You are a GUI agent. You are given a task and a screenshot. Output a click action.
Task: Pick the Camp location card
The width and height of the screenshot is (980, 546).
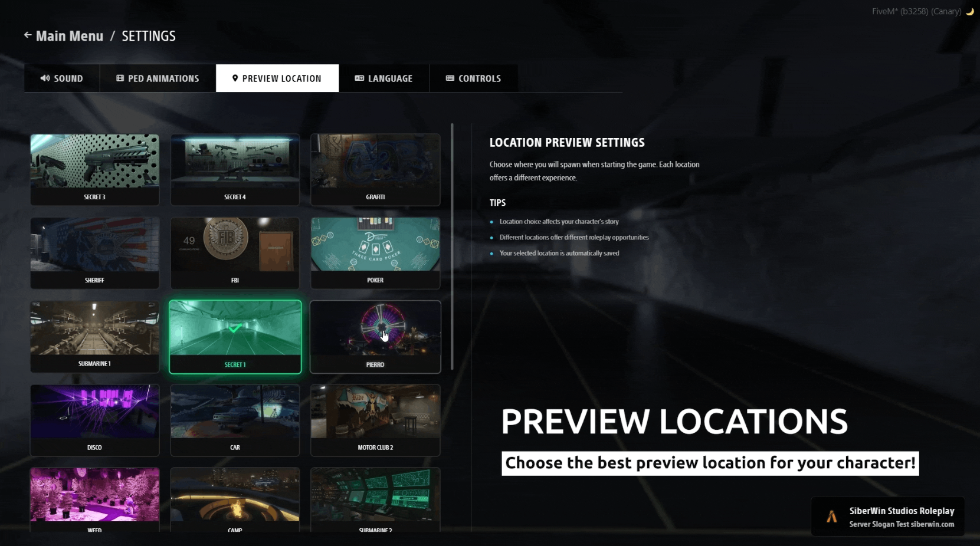[235, 500]
